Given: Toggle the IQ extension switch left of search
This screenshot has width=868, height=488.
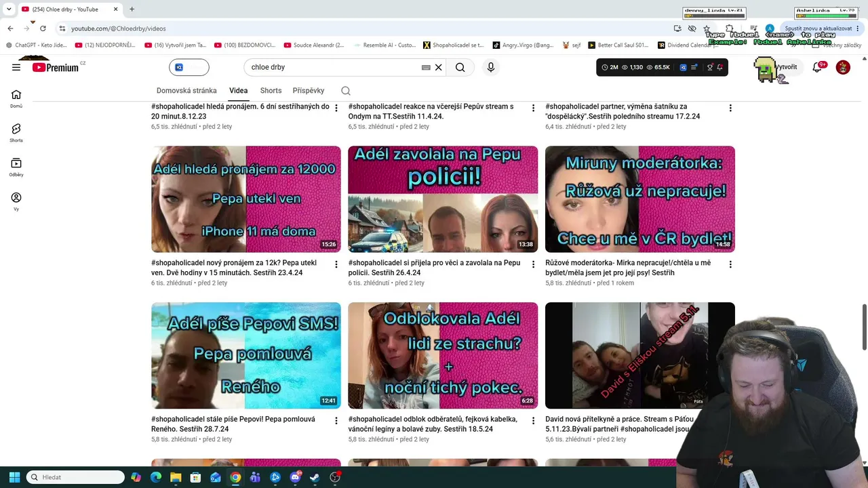Looking at the screenshot, I should pos(189,67).
